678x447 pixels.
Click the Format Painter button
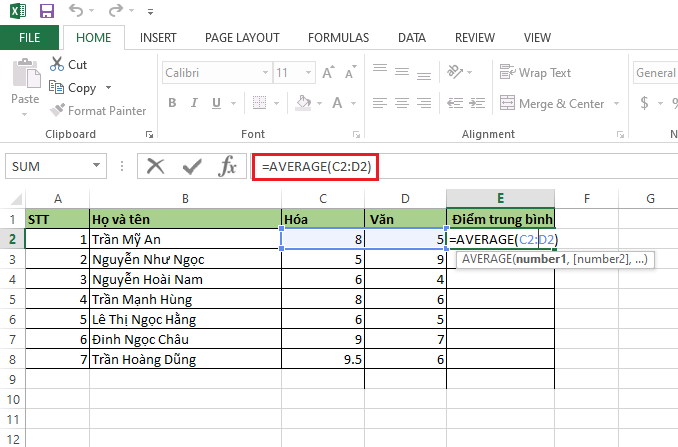(98, 111)
